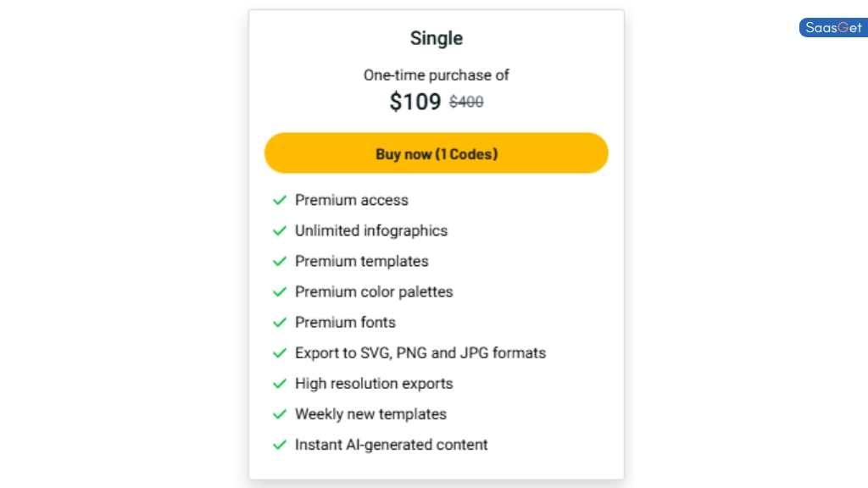The height and width of the screenshot is (488, 868).
Task: Click the checkmark next to Premium color palettes
Action: 280,291
